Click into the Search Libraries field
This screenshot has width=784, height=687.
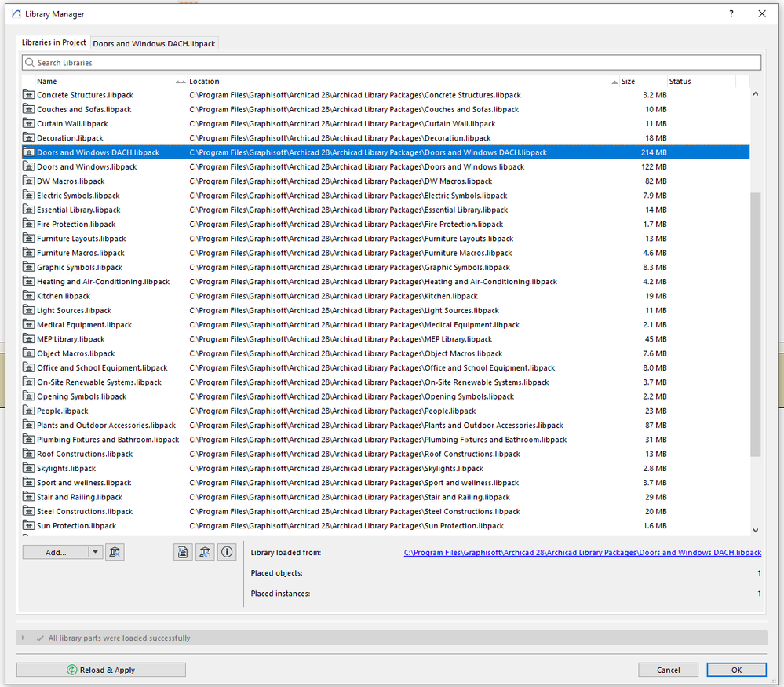[392, 63]
